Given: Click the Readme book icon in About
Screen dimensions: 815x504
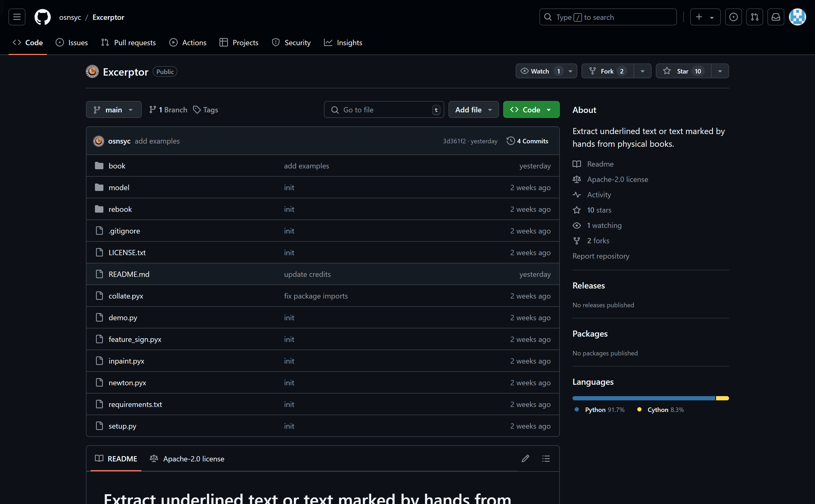Looking at the screenshot, I should (x=577, y=164).
